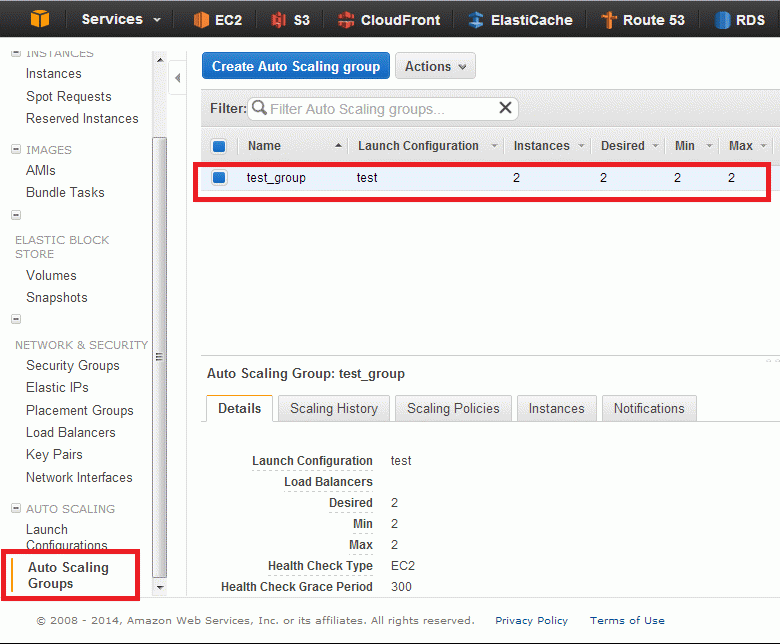
Task: Open Volumes in the sidebar
Action: tap(51, 275)
